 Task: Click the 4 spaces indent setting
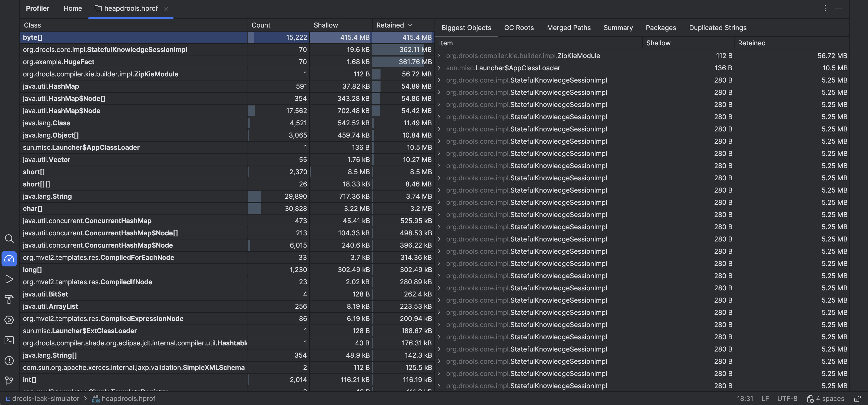[x=826, y=399]
